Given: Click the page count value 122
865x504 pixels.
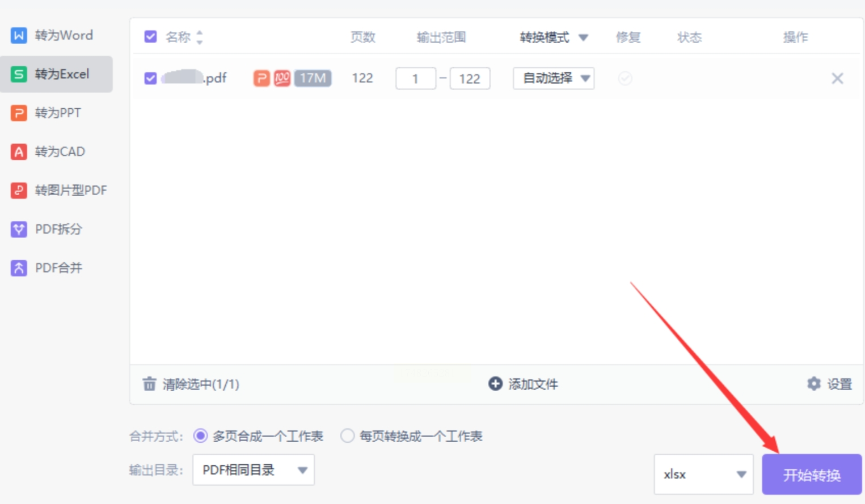Looking at the screenshot, I should coord(362,78).
